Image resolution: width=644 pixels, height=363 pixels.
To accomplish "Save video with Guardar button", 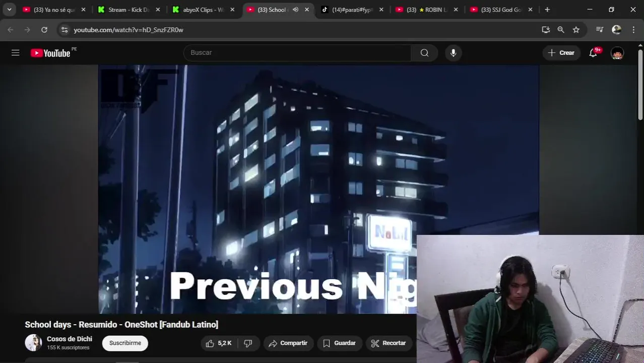I will (x=340, y=343).
